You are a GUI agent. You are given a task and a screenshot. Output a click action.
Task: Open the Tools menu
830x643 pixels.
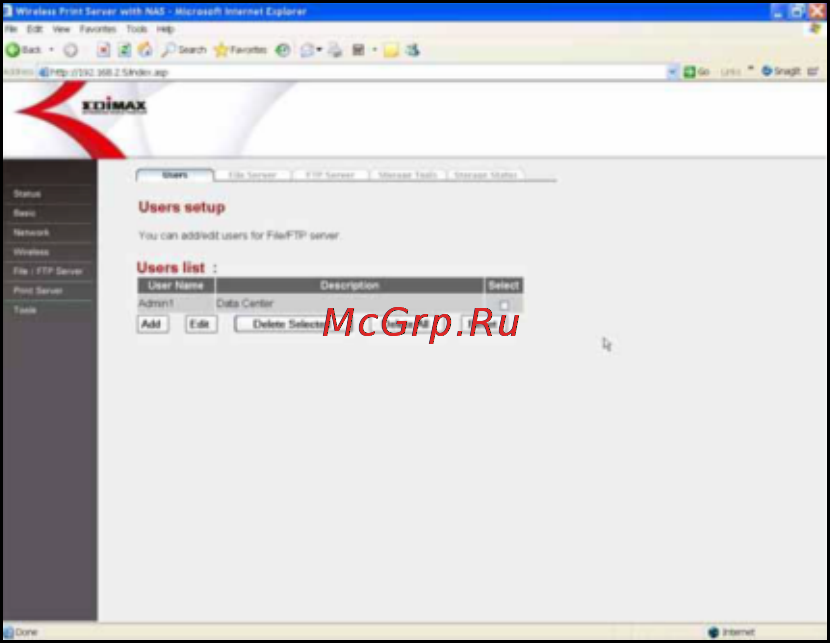click(x=137, y=29)
